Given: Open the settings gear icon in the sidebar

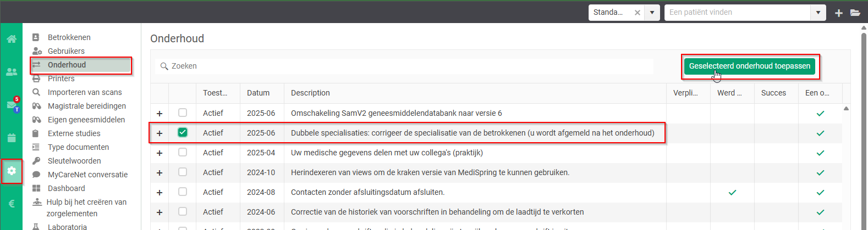Looking at the screenshot, I should (12, 171).
